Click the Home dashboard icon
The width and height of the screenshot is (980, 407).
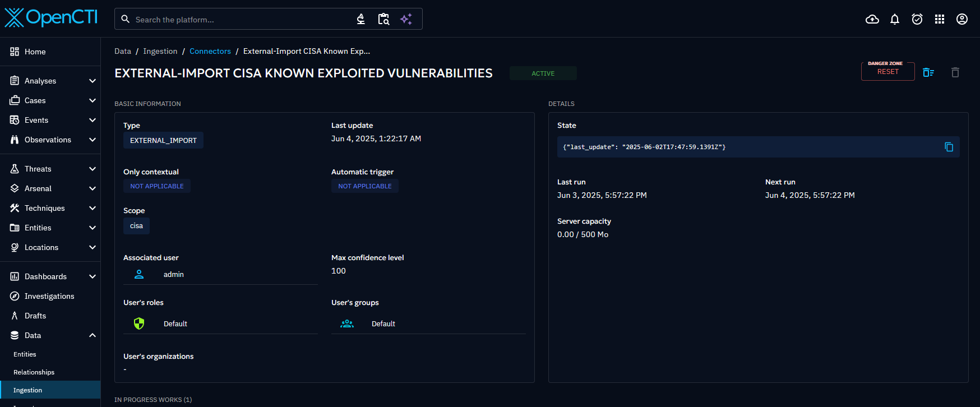15,52
